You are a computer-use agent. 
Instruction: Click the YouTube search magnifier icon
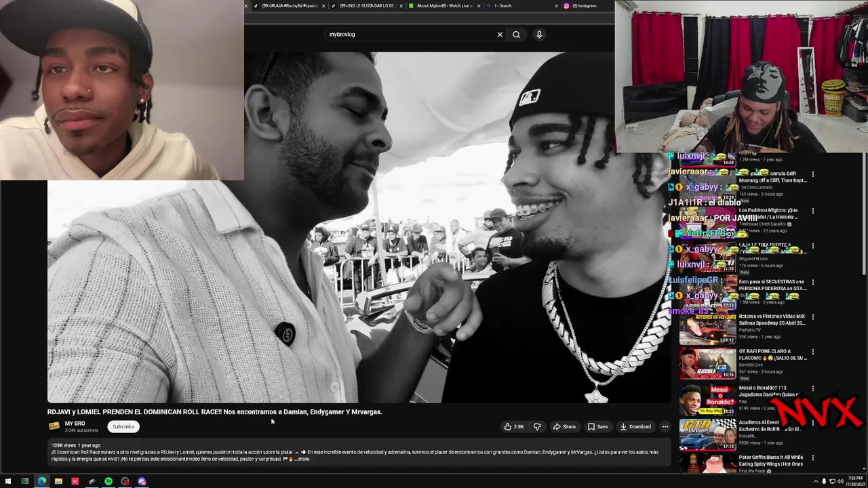[516, 35]
